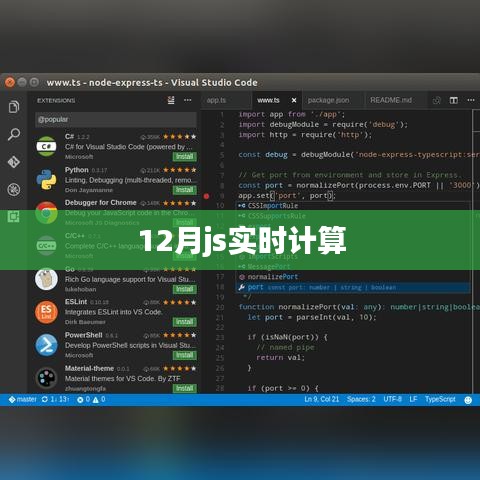Click the @popular extensions search box

(116, 119)
